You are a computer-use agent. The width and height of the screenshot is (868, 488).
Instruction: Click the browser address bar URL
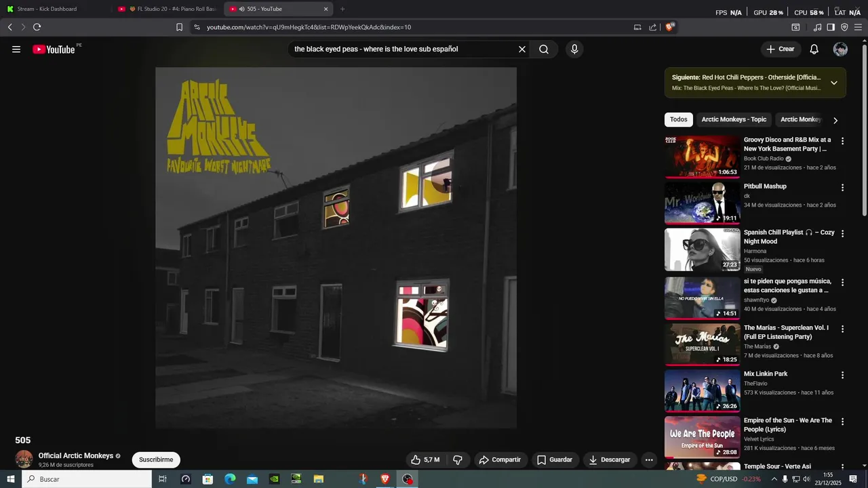[x=309, y=27]
